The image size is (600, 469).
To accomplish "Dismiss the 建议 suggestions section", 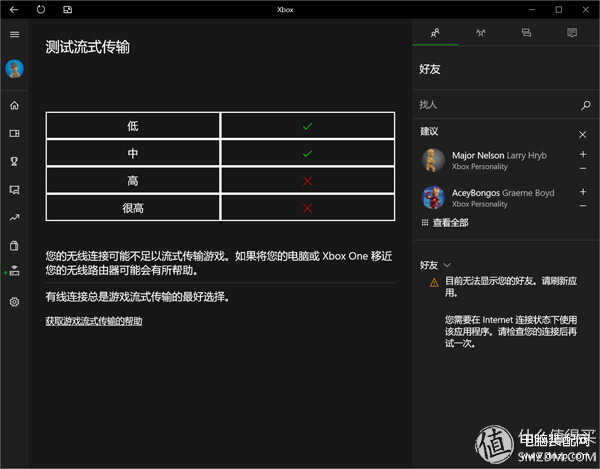I will pos(582,134).
